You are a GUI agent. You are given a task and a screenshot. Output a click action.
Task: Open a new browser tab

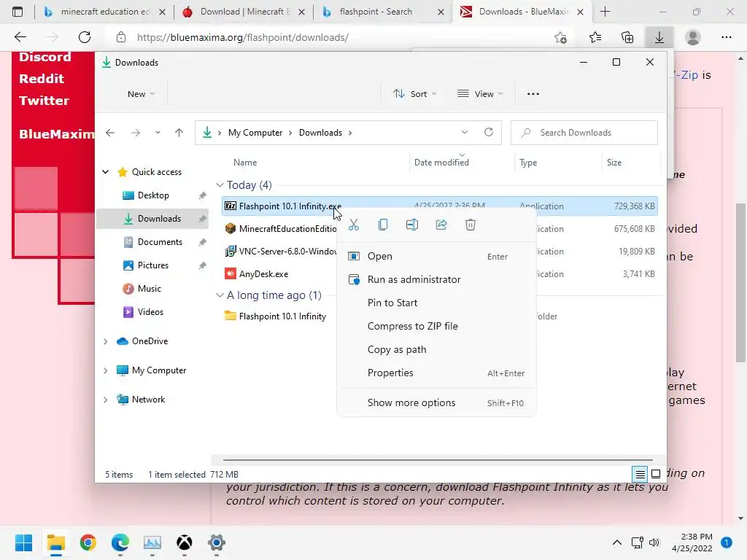605,12
